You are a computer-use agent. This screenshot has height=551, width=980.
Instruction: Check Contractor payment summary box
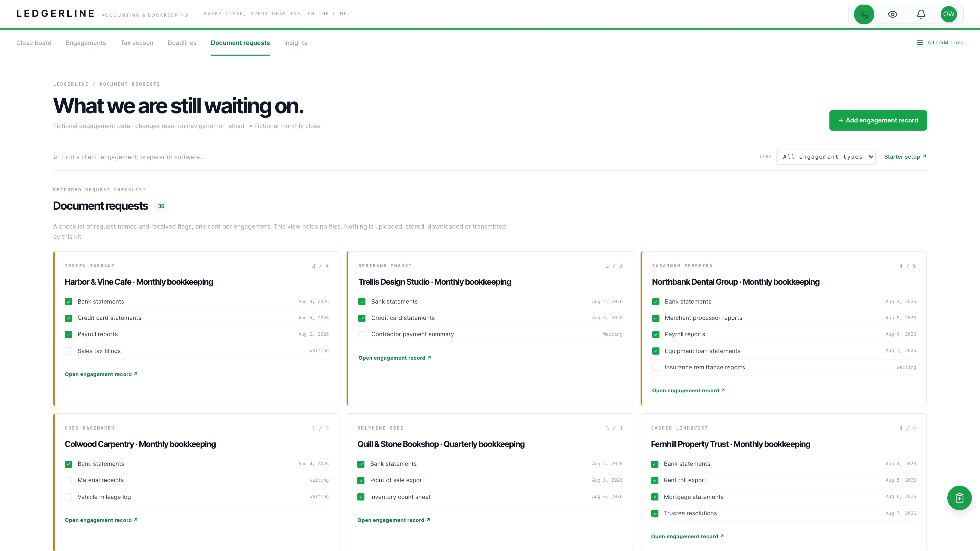(x=362, y=334)
